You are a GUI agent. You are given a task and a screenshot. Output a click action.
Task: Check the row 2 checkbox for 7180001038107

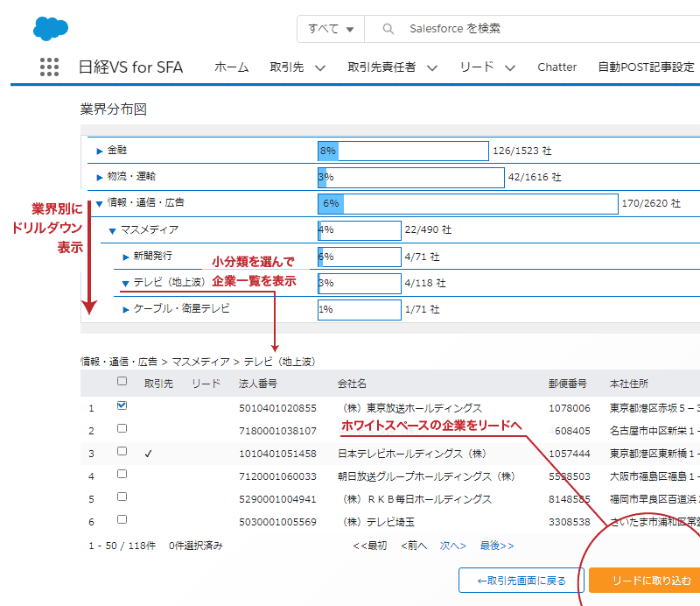[x=122, y=428]
